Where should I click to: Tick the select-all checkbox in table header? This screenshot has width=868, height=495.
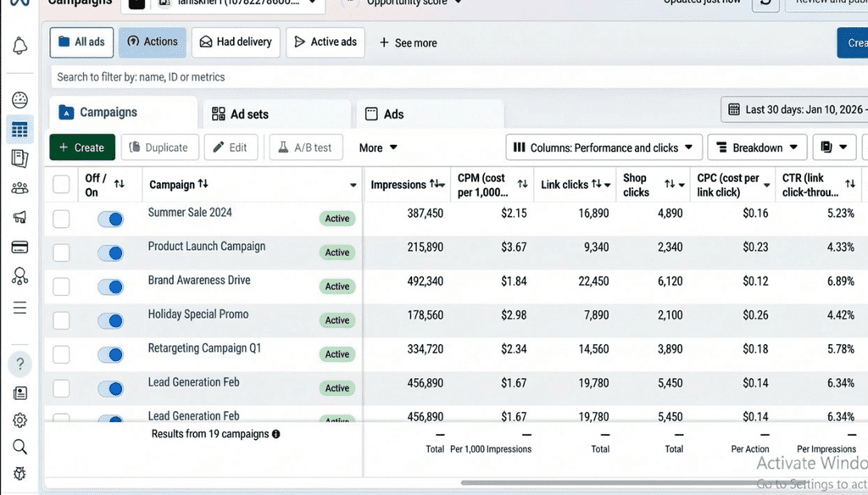(x=61, y=184)
